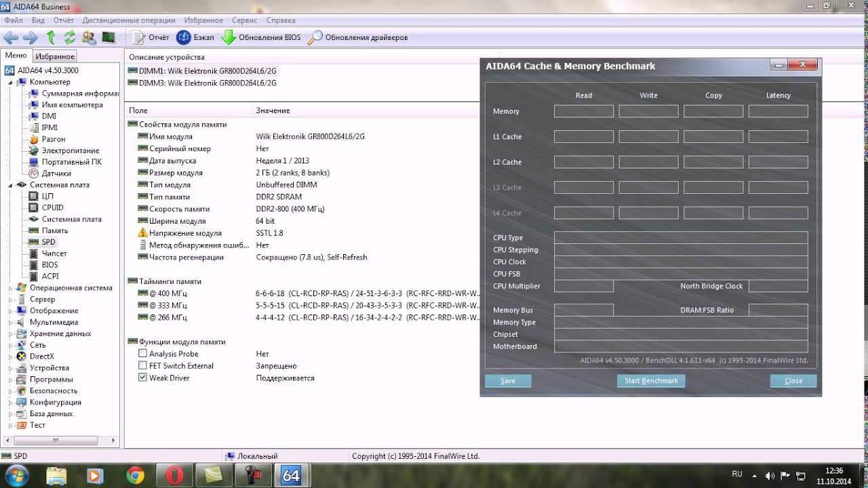Viewport: 868px width, 488px height.
Task: Collapse the Системная плата tree node
Action: coord(10,185)
